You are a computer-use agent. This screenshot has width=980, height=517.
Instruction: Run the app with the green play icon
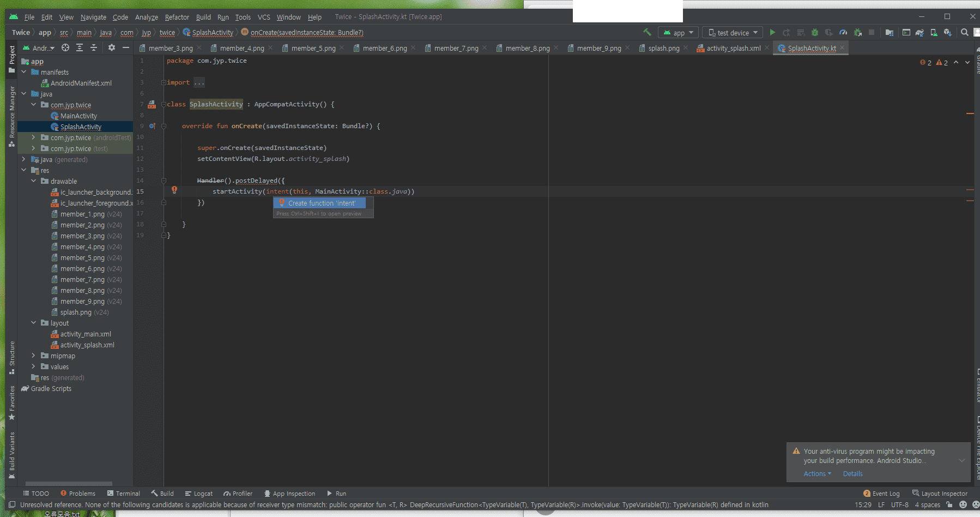pyautogui.click(x=772, y=32)
